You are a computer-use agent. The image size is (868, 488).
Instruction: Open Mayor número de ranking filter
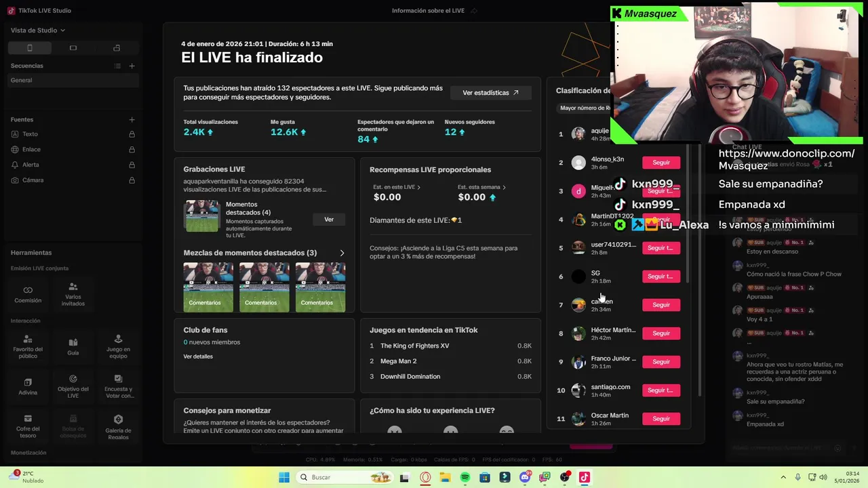click(586, 108)
